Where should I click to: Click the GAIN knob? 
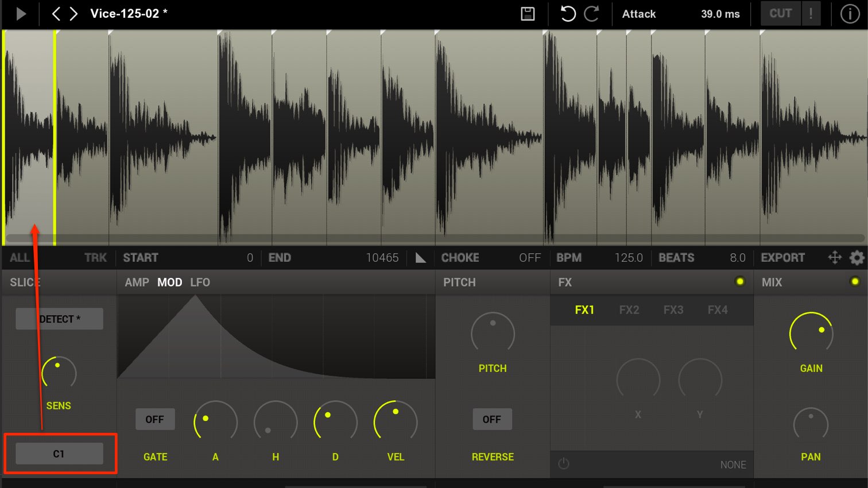811,333
